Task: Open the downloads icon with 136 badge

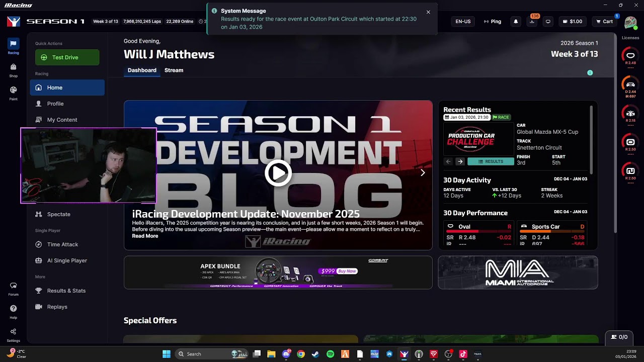Action: 532,22
